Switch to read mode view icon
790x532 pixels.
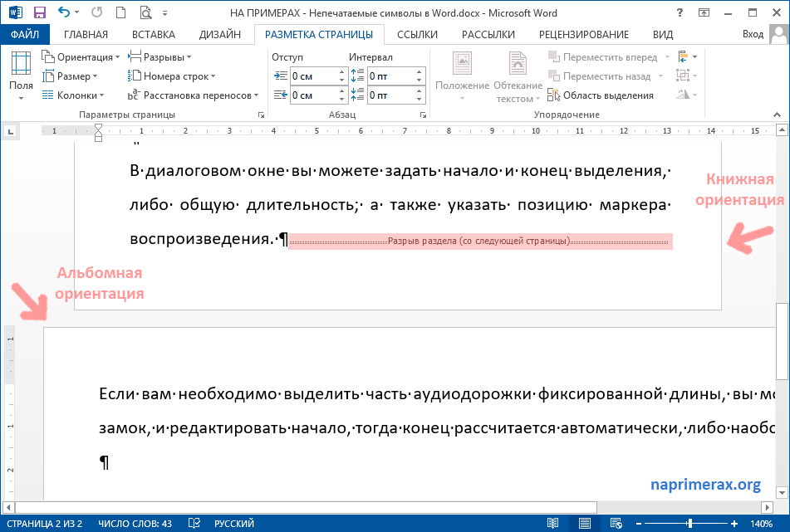click(x=552, y=524)
